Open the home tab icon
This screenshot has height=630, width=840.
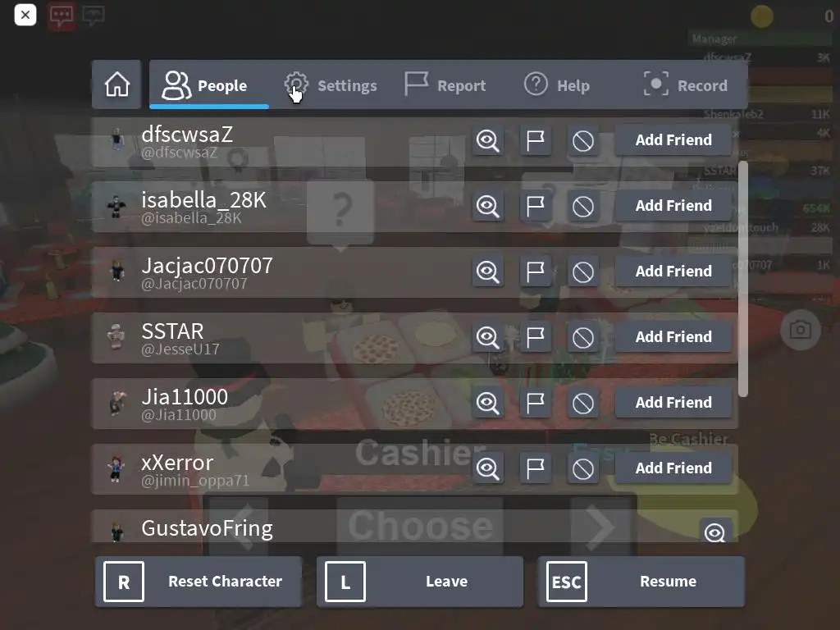coord(116,84)
